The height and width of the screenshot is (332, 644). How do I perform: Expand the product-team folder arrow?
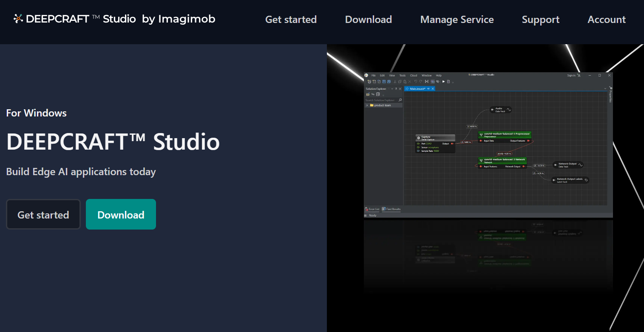tap(367, 105)
